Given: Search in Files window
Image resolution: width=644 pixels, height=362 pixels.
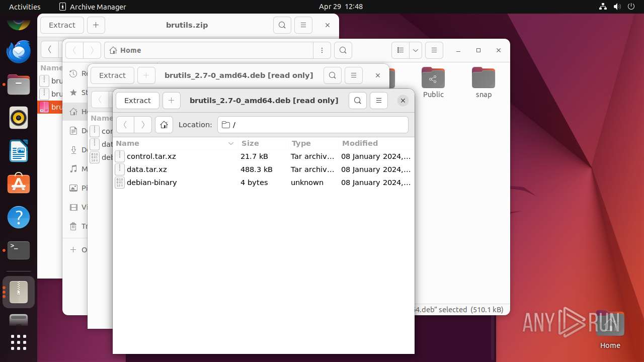Looking at the screenshot, I should (x=343, y=50).
